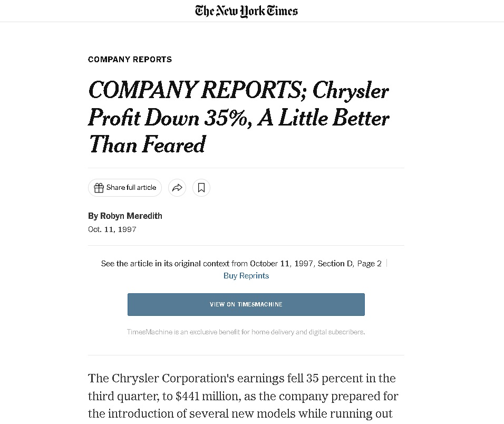
Task: Click the 'Section D, Page 2' reference text
Action: click(350, 264)
